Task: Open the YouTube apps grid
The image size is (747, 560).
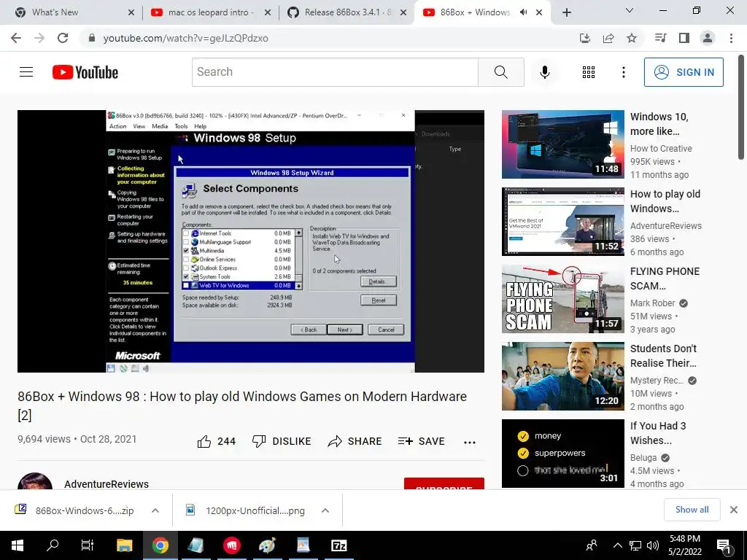Action: coord(589,72)
